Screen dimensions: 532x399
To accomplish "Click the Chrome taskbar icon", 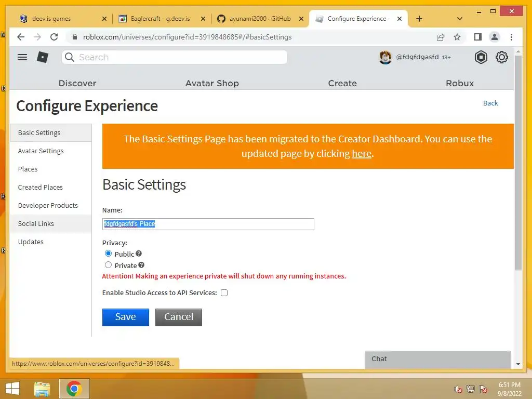I will (x=74, y=389).
